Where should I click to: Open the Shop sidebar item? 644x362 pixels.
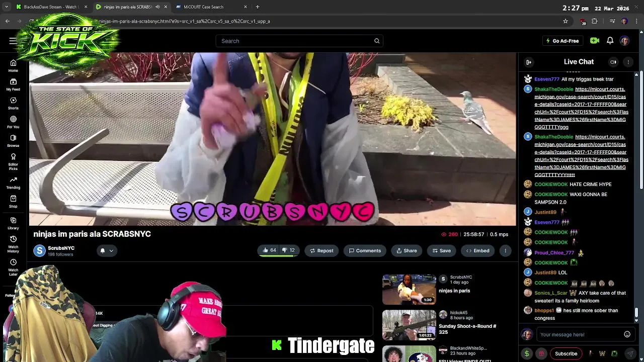[13, 201]
